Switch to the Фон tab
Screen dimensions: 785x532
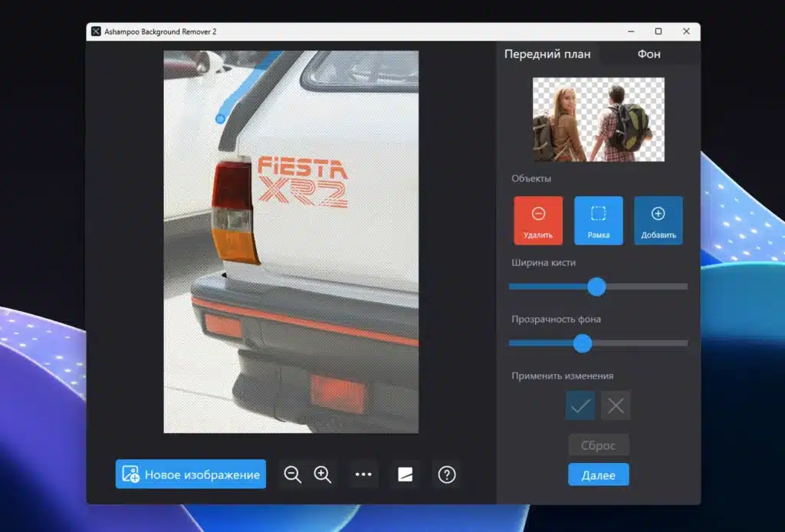coord(649,54)
